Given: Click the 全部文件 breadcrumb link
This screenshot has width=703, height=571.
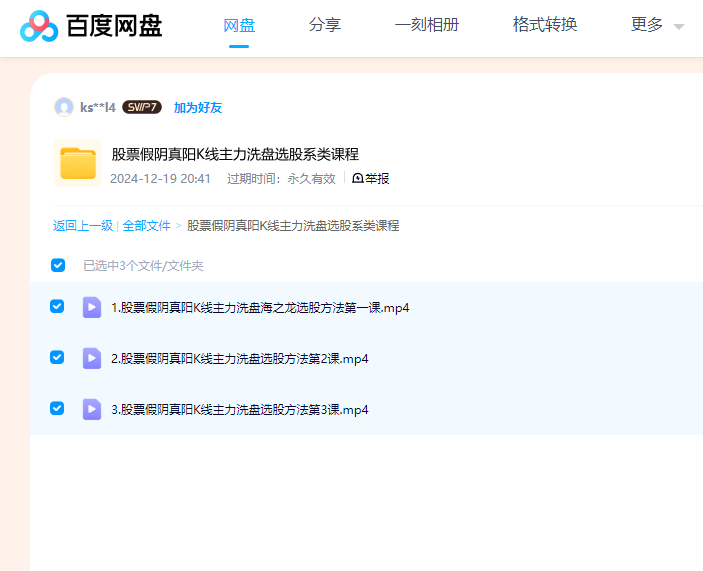Looking at the screenshot, I should [x=147, y=225].
